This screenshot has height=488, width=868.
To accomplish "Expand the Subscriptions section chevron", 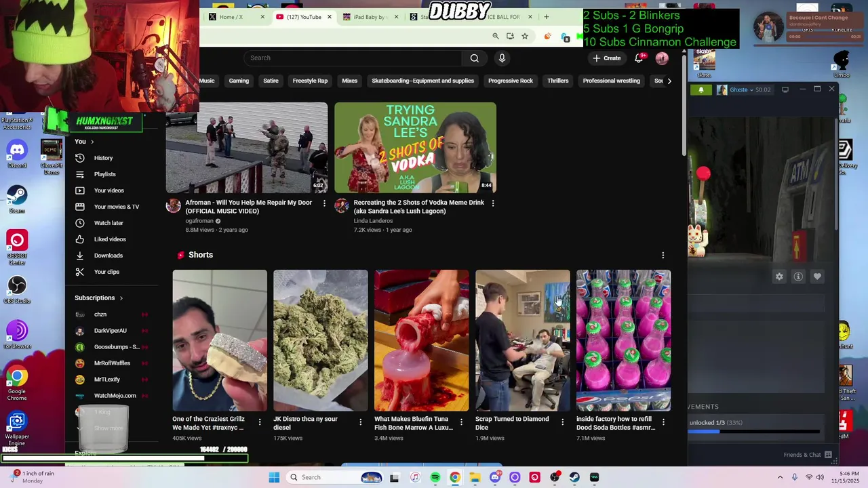I will [x=121, y=298].
